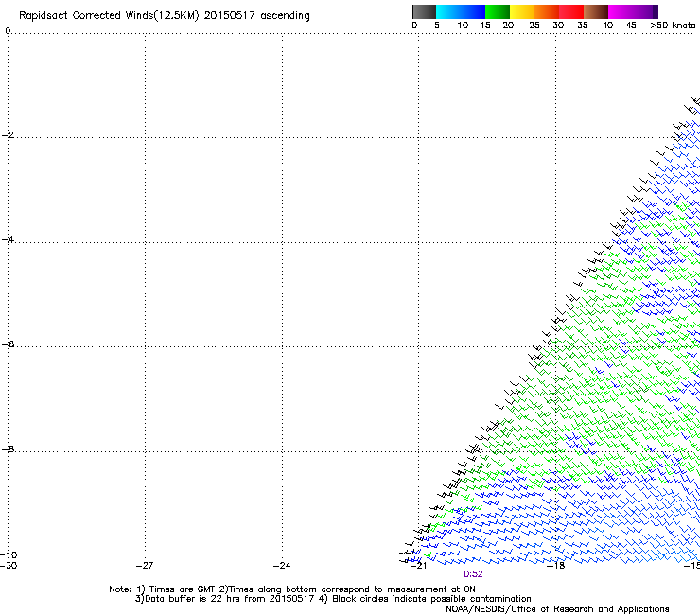The width and height of the screenshot is (700, 615).
Task: Click the '-10' latitude axis label
Action: click(x=9, y=555)
